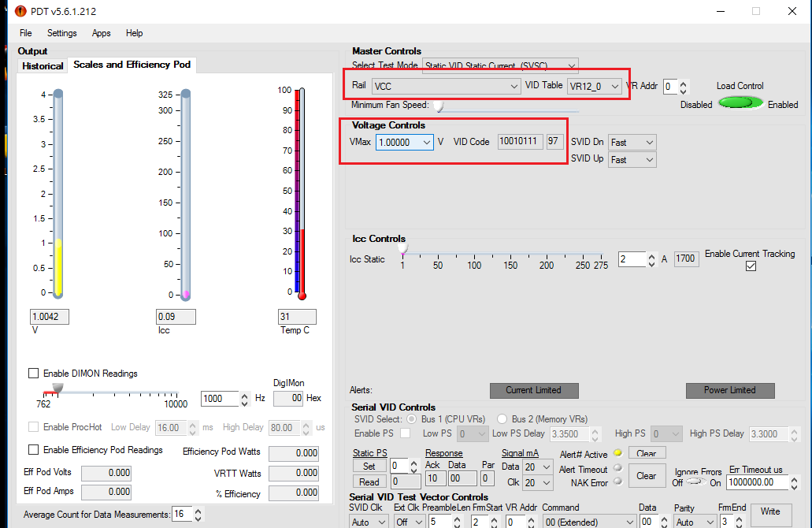Screen dimensions: 812x528
Task: Increase the Icc Static amps value
Action: (x=651, y=256)
